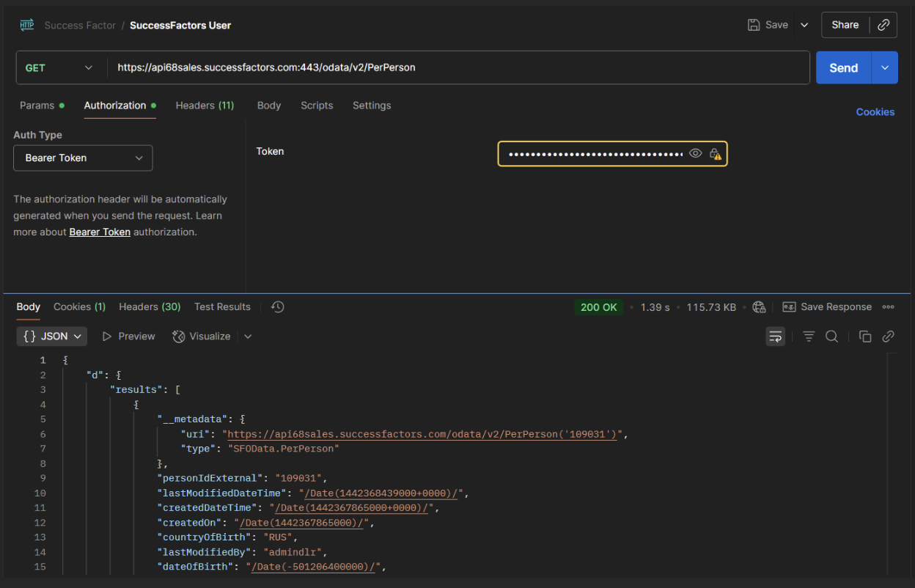Click the personIdExternal "109031" value
Image resolution: width=915 pixels, height=588 pixels.
tap(298, 478)
